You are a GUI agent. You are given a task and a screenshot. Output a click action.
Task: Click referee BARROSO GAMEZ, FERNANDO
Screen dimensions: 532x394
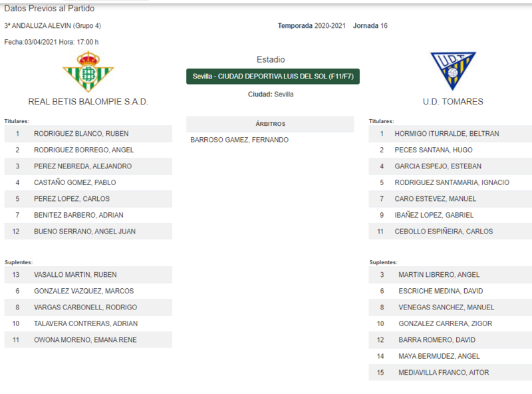point(239,140)
